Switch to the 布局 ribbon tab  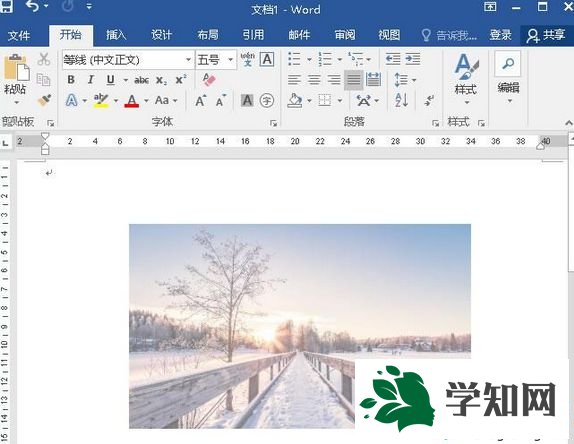208,35
